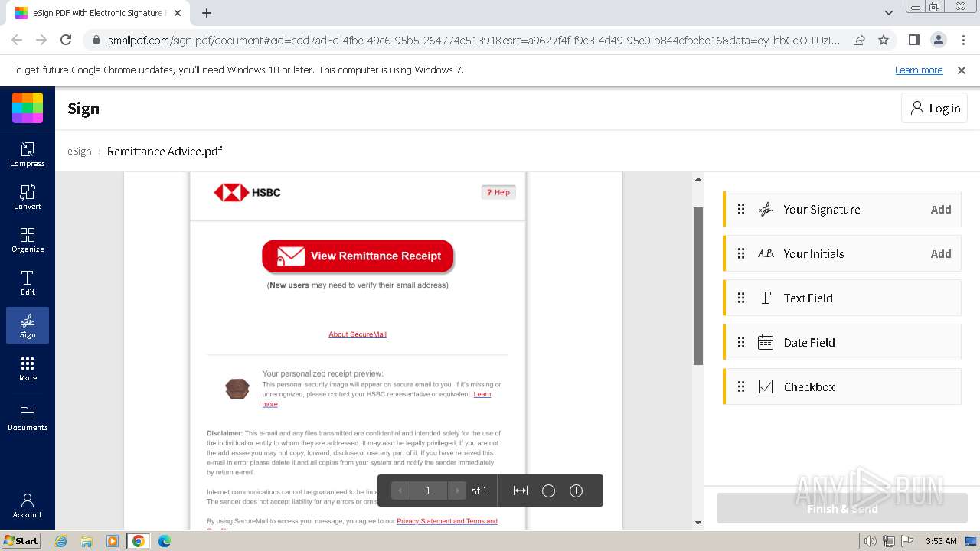The image size is (980, 551).
Task: Open the Account menu in sidebar
Action: pos(28,505)
